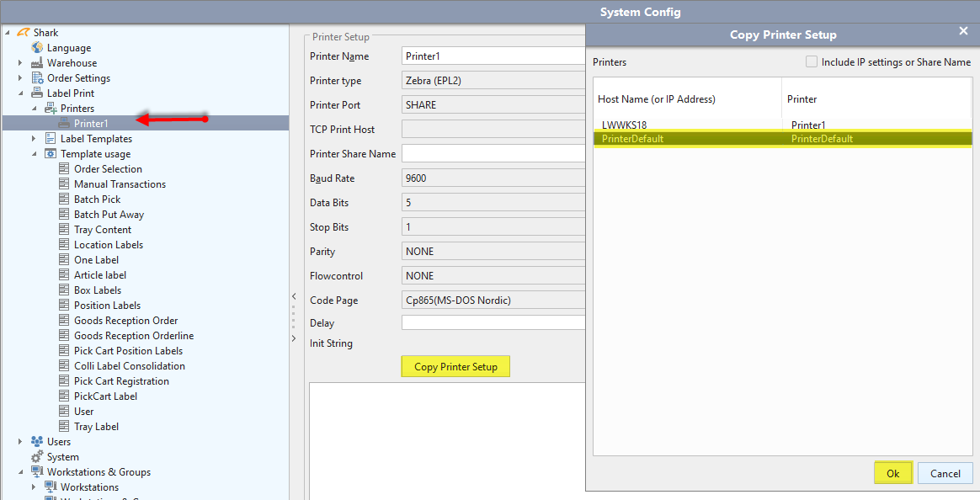Expand the Order Settings node
980x500 pixels.
click(20, 77)
